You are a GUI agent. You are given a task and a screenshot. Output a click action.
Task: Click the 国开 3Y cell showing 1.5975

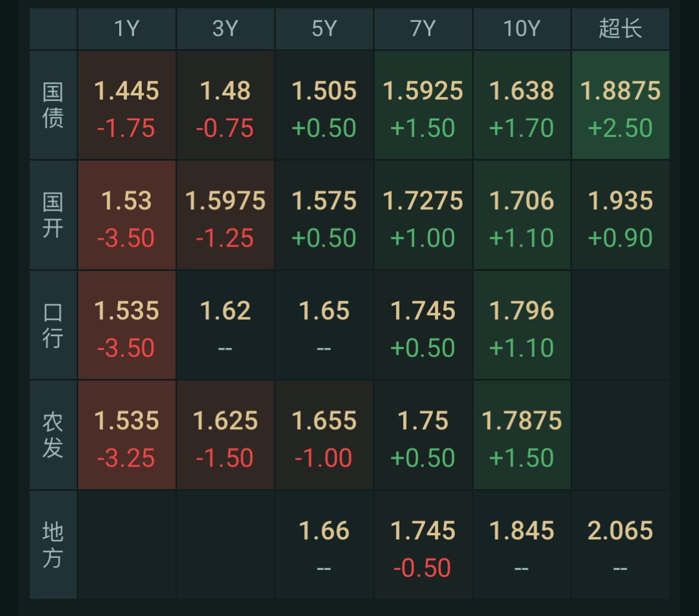[225, 215]
